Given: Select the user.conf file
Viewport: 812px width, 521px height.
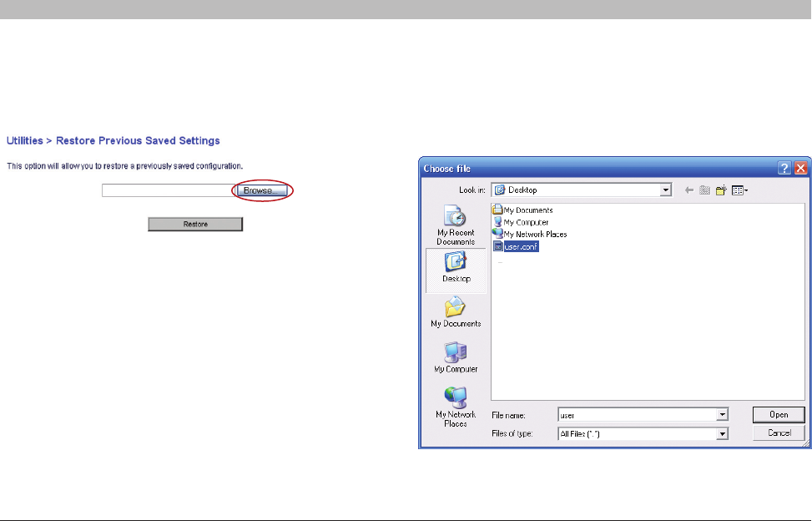Looking at the screenshot, I should pyautogui.click(x=517, y=246).
